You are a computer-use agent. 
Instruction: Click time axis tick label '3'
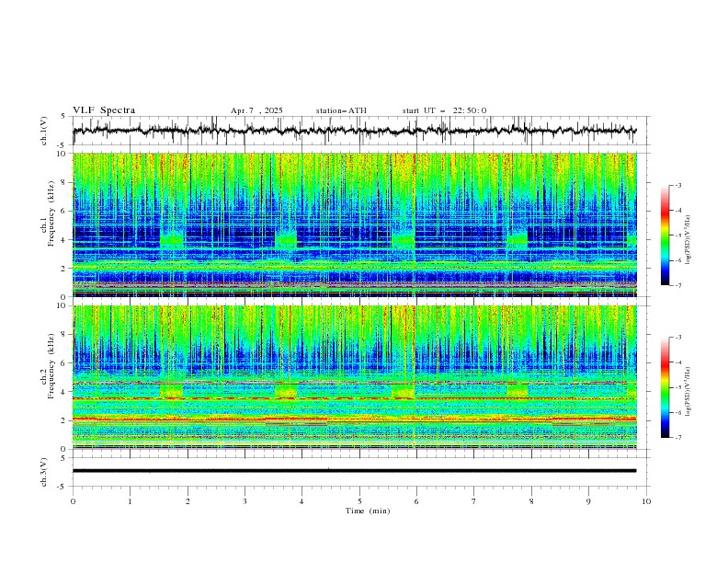(245, 501)
